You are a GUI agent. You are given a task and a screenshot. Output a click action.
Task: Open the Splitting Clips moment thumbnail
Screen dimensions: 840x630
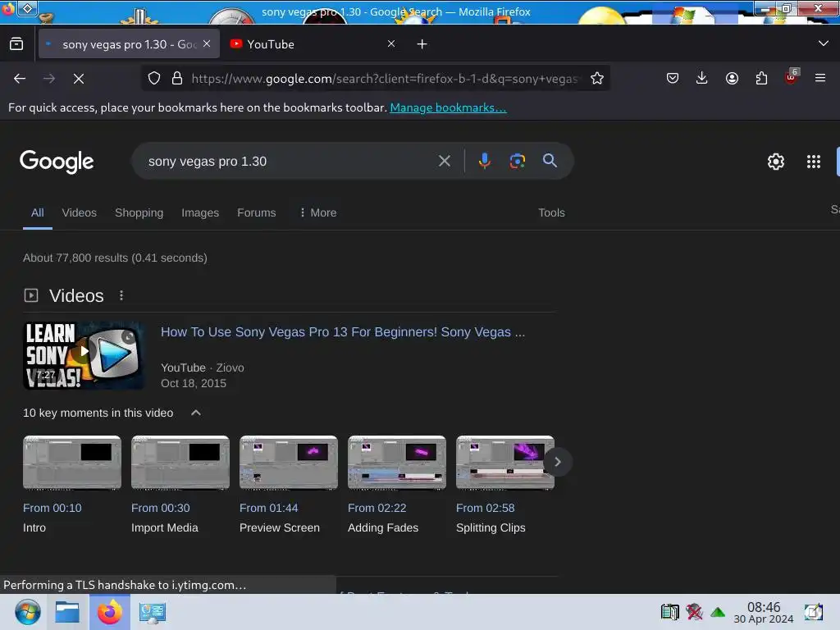click(x=504, y=463)
